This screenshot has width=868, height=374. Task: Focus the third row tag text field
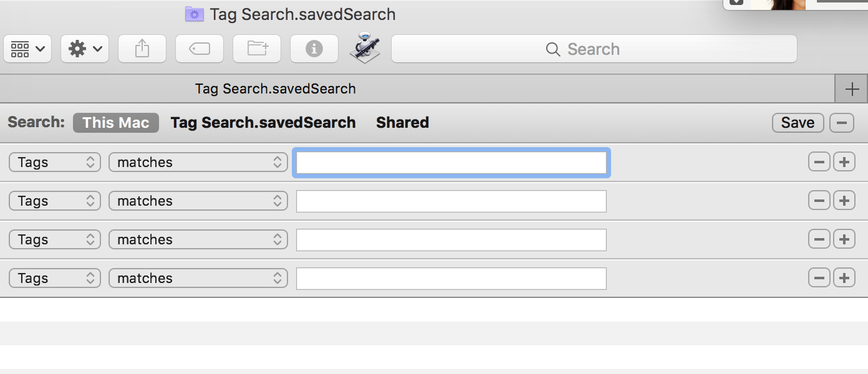451,239
